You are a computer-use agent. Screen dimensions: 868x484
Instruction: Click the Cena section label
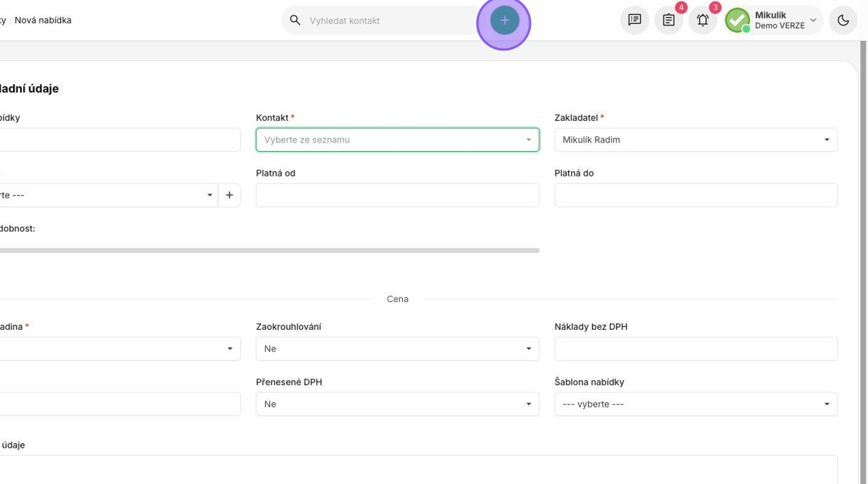398,299
